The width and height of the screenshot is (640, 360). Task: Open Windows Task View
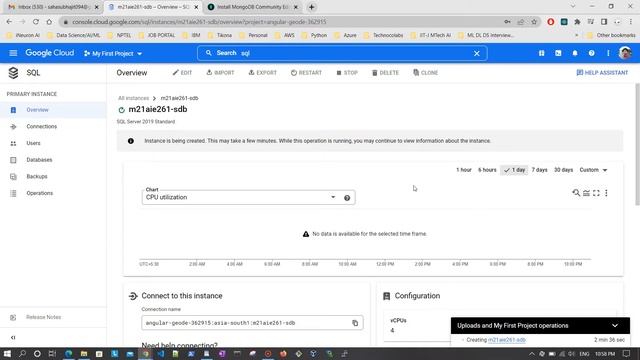click(x=52, y=353)
